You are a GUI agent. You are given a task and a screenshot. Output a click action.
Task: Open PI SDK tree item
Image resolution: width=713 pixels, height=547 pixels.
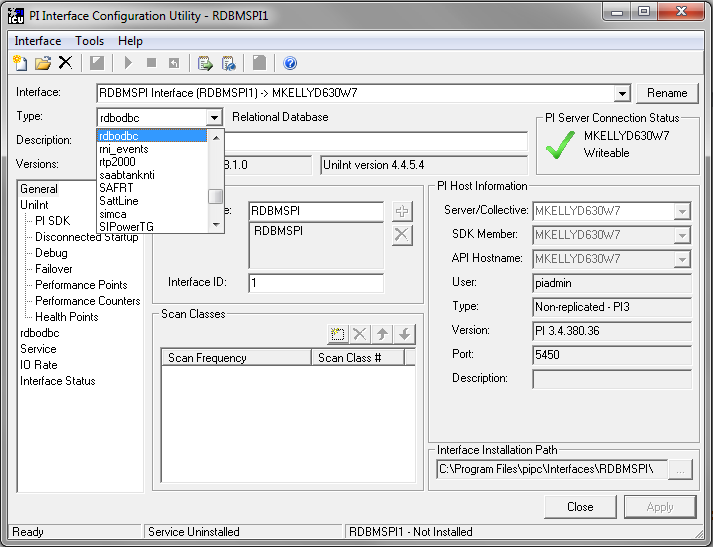[x=53, y=221]
